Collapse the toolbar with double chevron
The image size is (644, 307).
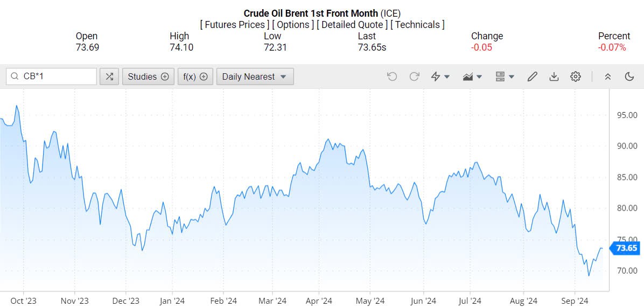608,76
